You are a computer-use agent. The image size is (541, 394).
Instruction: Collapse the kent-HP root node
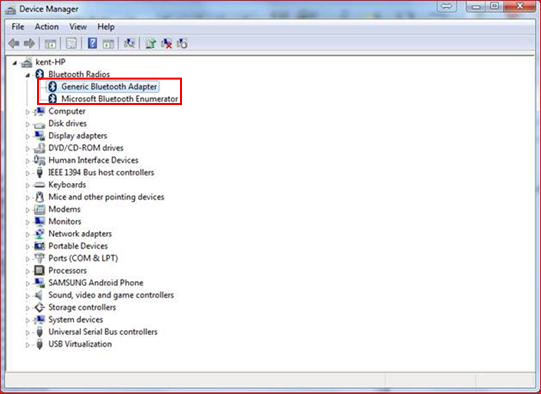point(15,63)
